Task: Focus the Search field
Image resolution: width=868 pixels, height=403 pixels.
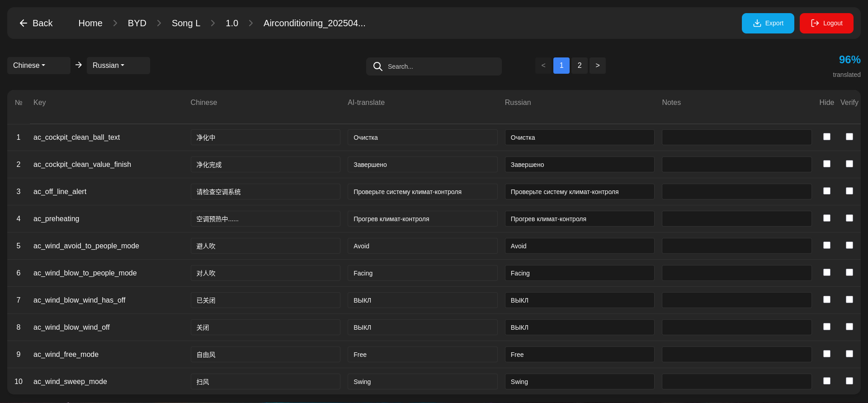Action: pos(434,66)
